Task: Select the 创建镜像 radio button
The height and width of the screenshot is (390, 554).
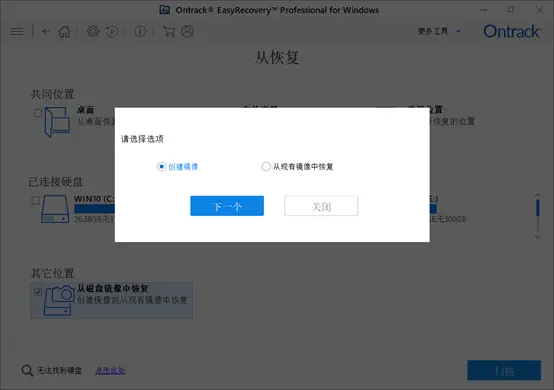Action: [161, 166]
